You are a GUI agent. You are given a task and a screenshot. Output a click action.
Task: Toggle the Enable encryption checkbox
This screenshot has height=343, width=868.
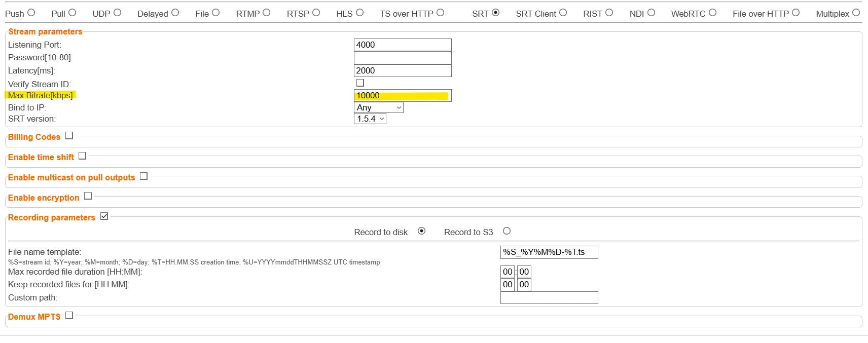[x=88, y=196]
